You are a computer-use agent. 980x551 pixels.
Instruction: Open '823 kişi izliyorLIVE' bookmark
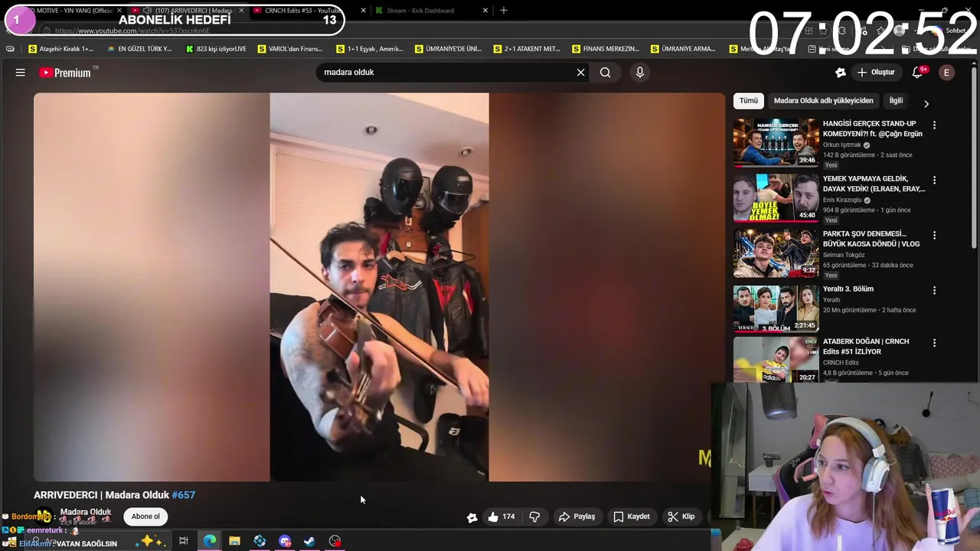[217, 49]
